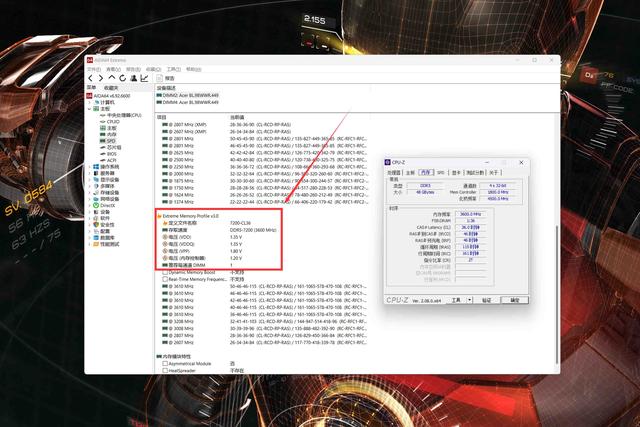Click the 性能测试 benchmark icon in tree
The image size is (640, 427).
(96, 244)
